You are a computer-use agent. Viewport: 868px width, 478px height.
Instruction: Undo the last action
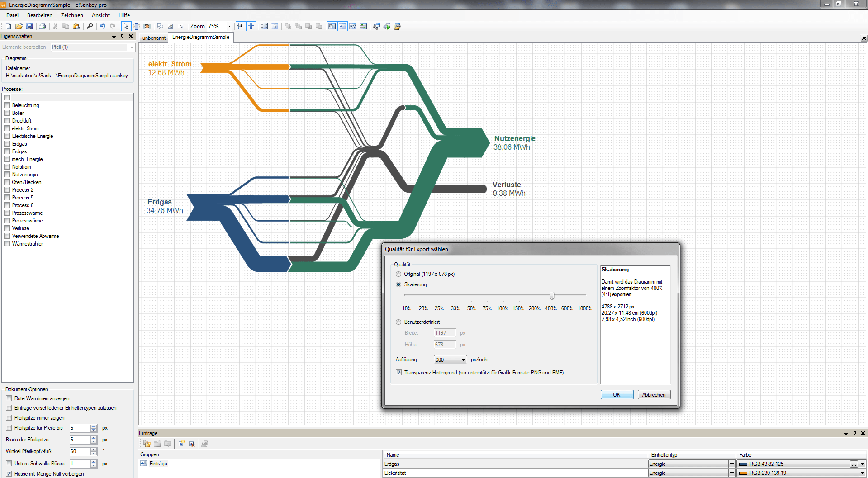click(103, 27)
